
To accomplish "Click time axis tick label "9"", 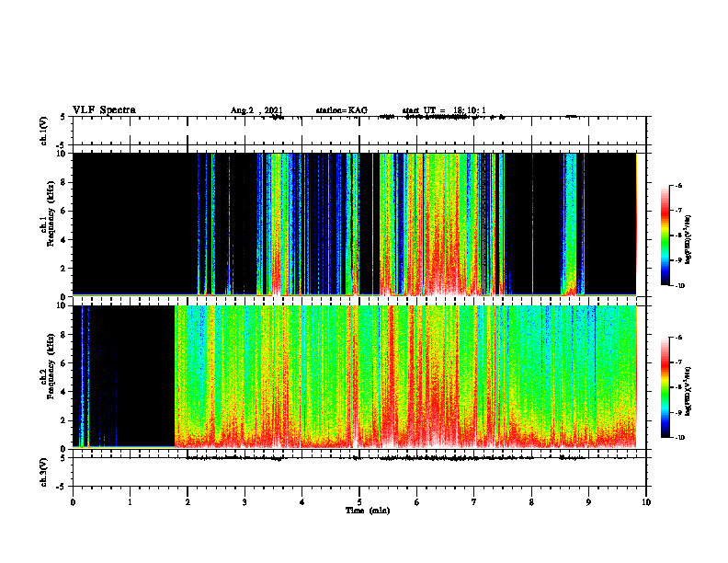I will pos(588,502).
